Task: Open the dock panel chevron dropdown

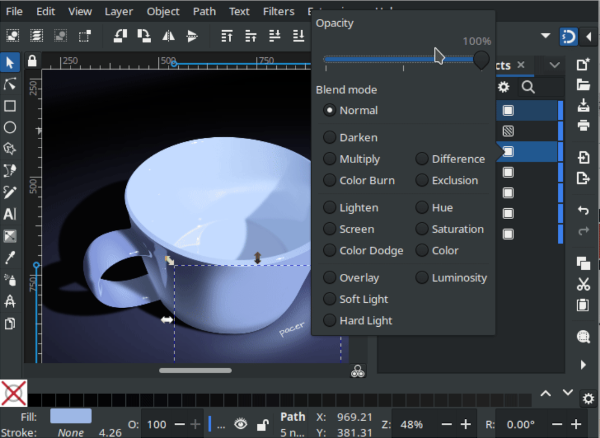Action: coord(554,65)
